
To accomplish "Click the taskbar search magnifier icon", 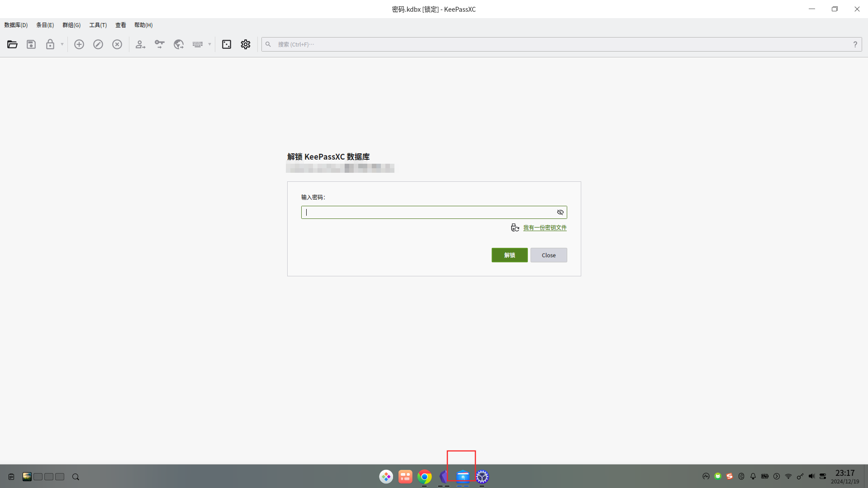I will tap(76, 477).
